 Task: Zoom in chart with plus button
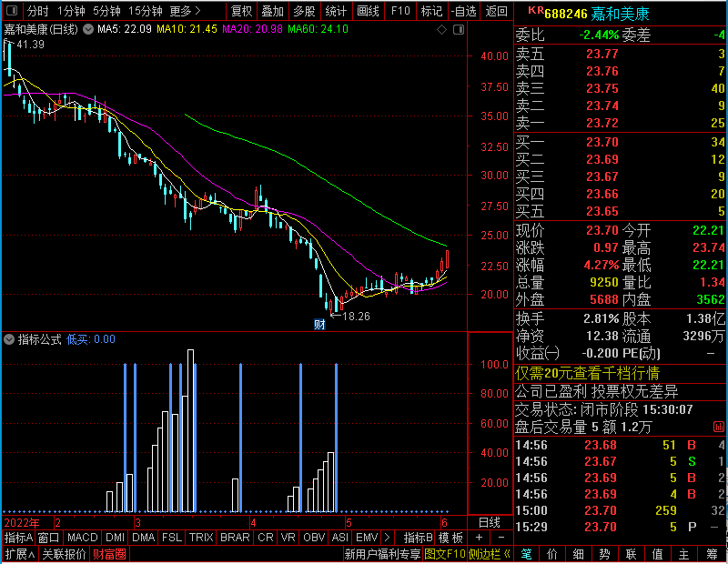479,538
